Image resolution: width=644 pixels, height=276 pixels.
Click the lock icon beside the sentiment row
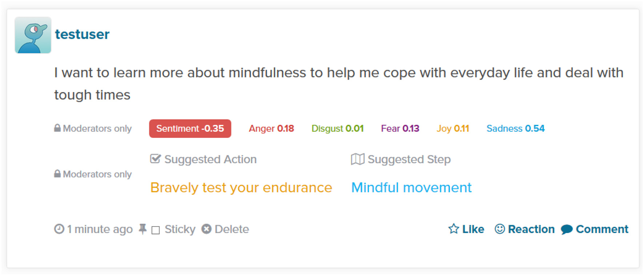click(57, 128)
